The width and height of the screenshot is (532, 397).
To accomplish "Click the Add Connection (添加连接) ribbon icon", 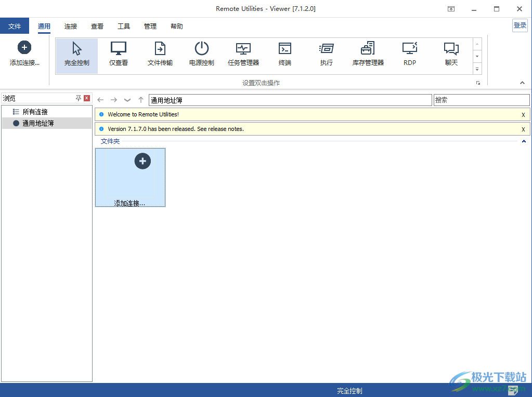I will [24, 53].
